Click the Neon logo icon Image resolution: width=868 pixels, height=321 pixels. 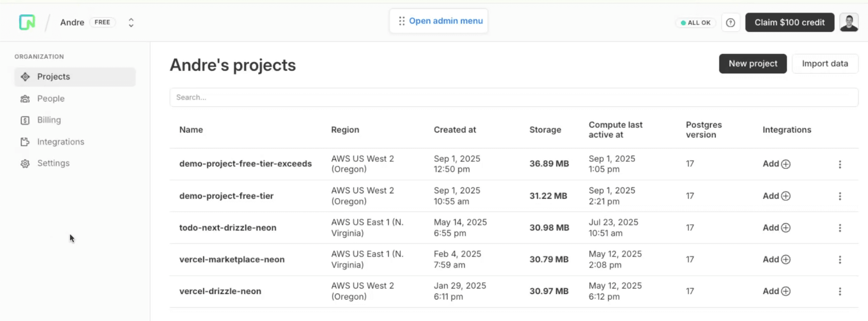tap(27, 22)
